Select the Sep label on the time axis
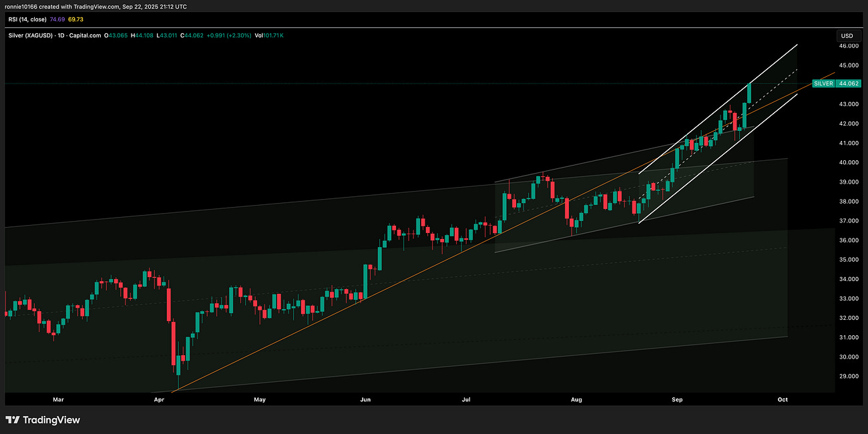Screen dimensions: 868x434 (677, 399)
